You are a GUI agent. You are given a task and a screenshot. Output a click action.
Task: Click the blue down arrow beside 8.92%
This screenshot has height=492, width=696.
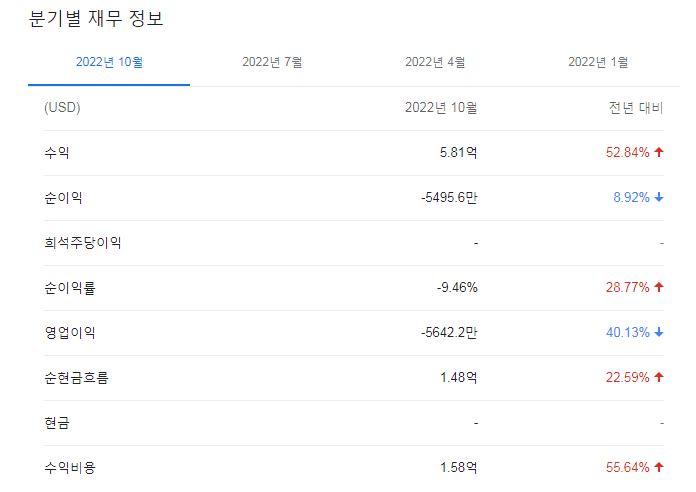[659, 197]
